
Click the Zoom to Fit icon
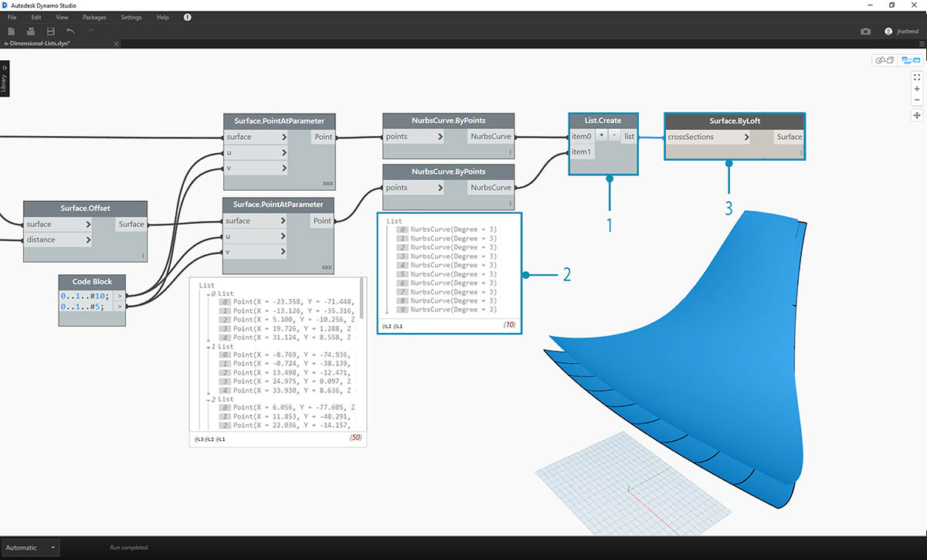click(x=917, y=77)
